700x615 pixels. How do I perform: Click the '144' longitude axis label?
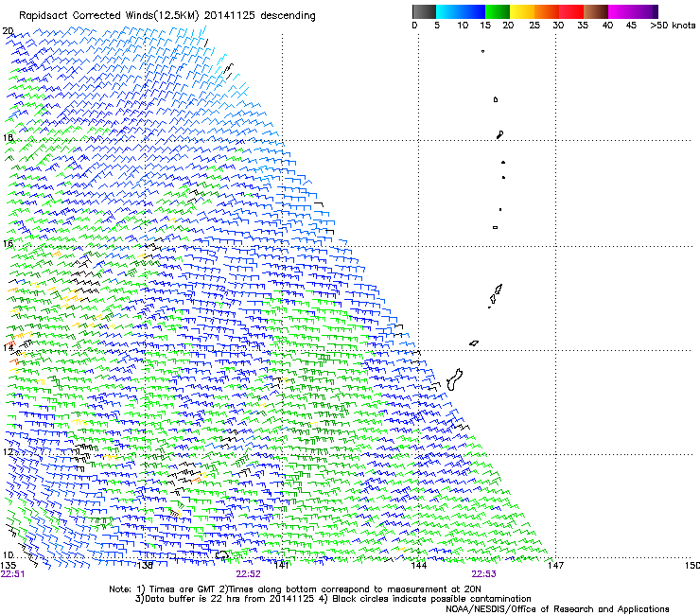[x=419, y=566]
